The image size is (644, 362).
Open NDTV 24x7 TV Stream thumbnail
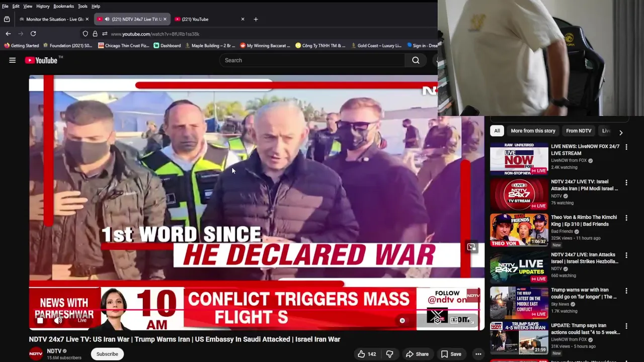tap(519, 194)
